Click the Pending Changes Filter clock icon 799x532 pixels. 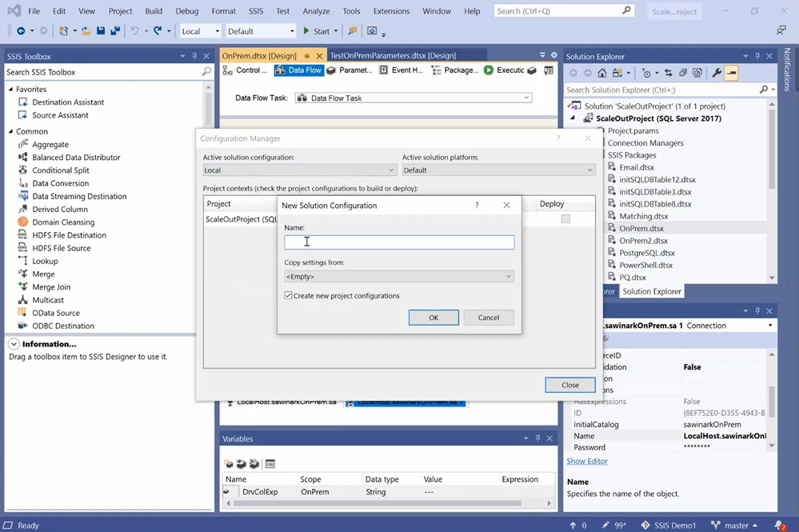click(646, 73)
